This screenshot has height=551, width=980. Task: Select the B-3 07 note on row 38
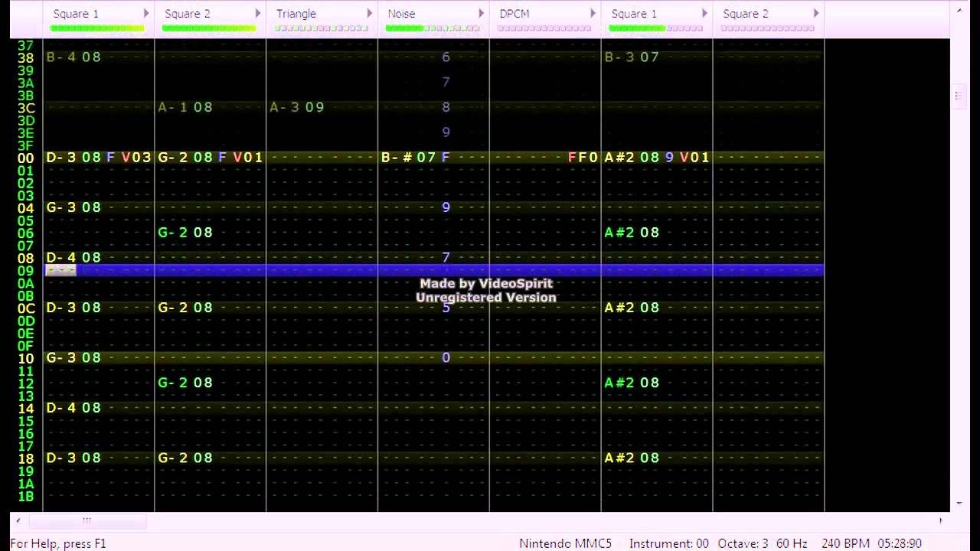632,57
